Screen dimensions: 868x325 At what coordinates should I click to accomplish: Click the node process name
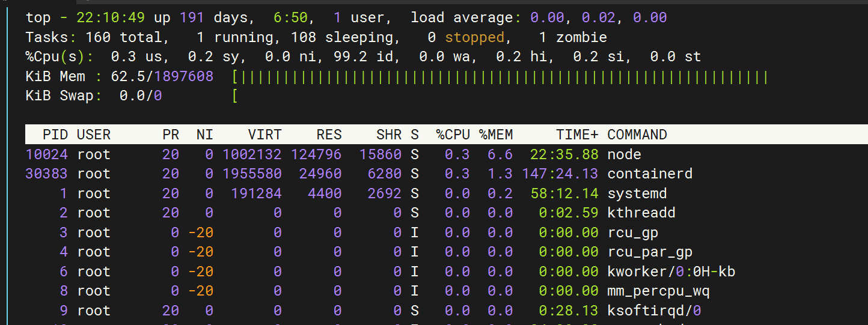click(624, 154)
